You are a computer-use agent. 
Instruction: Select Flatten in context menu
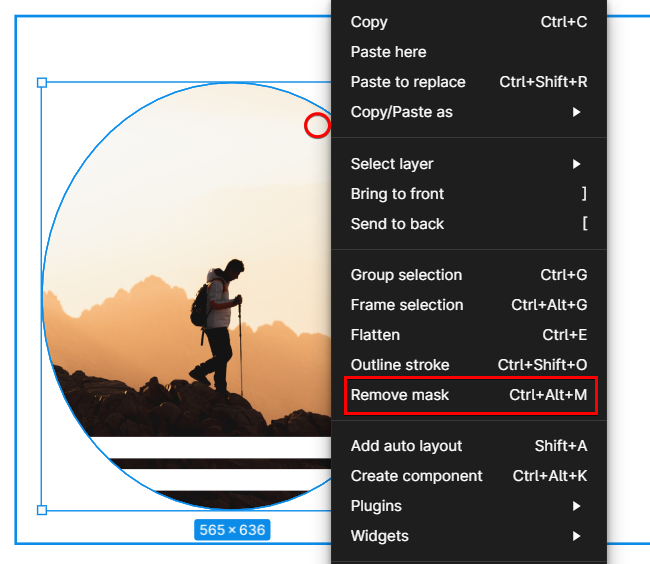tap(375, 335)
